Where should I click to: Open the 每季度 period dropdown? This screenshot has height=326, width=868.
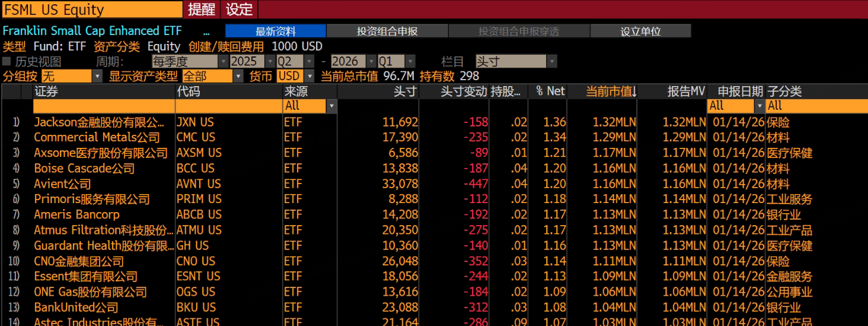[190, 61]
